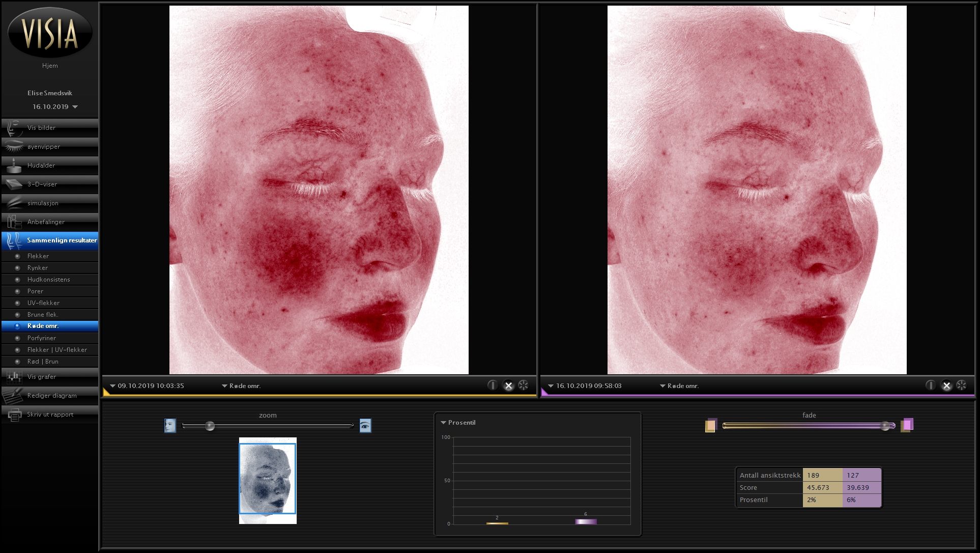Open the Vis grafer chart icon
Screen dimensions: 980x553
[14, 377]
